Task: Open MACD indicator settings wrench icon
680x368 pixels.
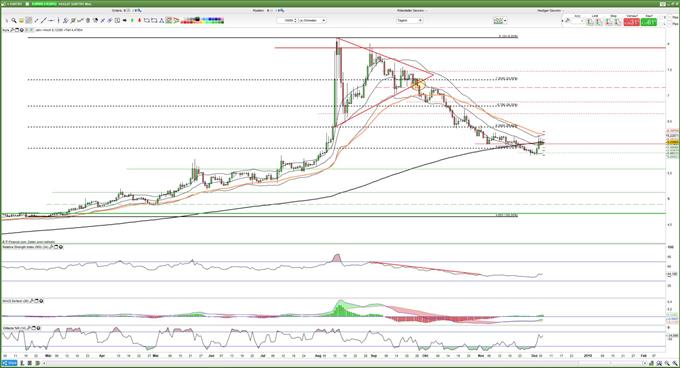Action: point(31,301)
